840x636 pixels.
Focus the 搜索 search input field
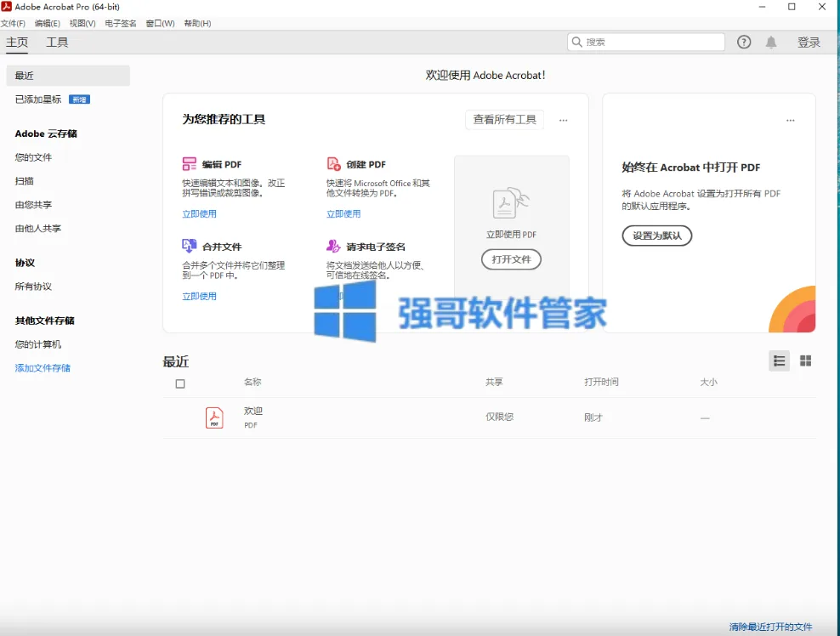click(646, 42)
